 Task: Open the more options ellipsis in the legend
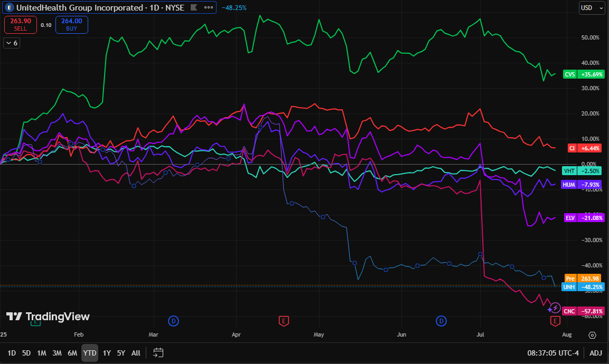click(x=209, y=7)
